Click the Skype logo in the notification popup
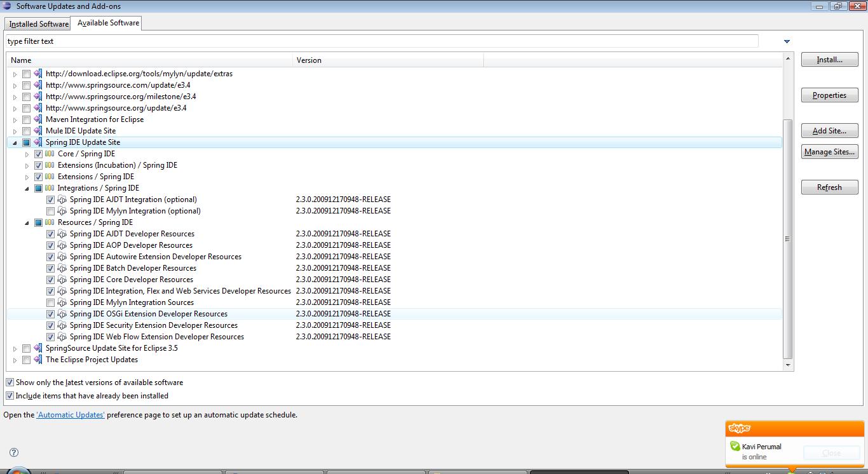The height and width of the screenshot is (474, 868). [740, 428]
